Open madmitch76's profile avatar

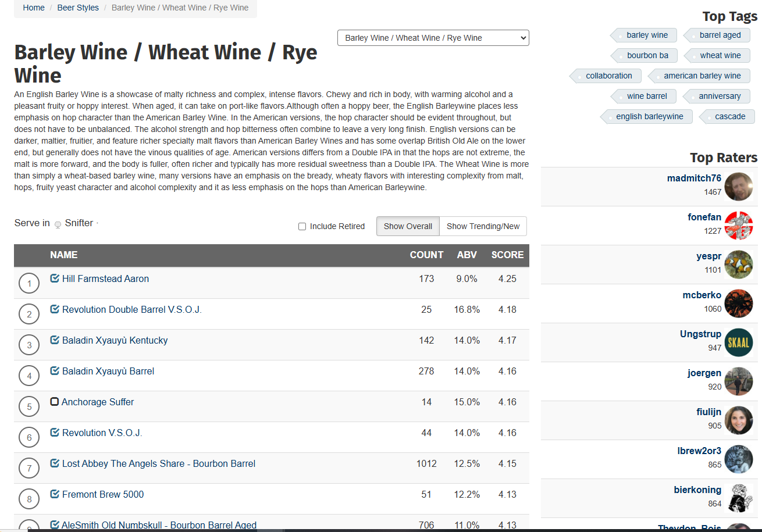tap(739, 186)
